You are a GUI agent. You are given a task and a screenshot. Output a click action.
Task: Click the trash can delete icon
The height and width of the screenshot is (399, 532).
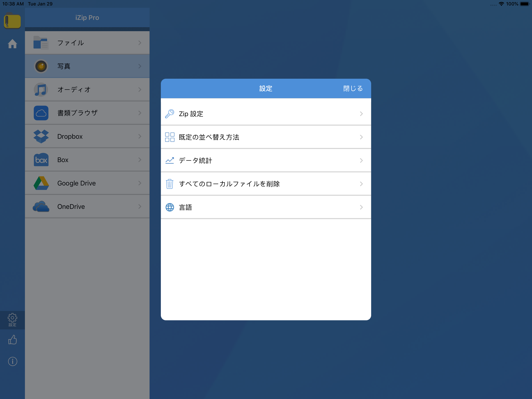click(170, 184)
